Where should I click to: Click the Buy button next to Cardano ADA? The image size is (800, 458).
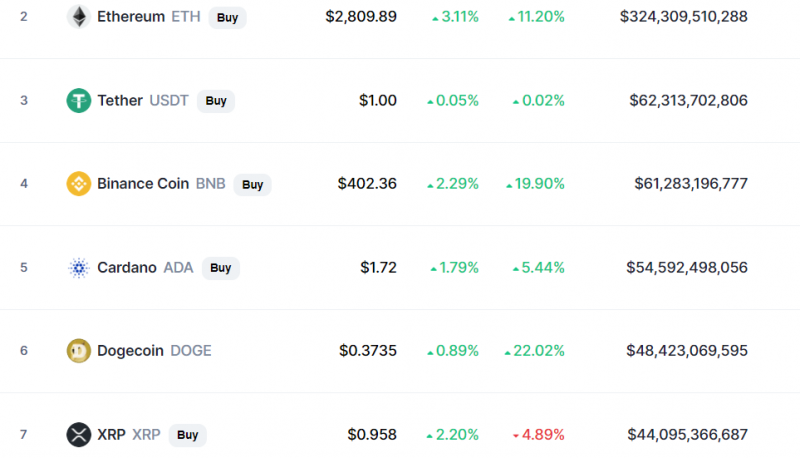click(221, 268)
